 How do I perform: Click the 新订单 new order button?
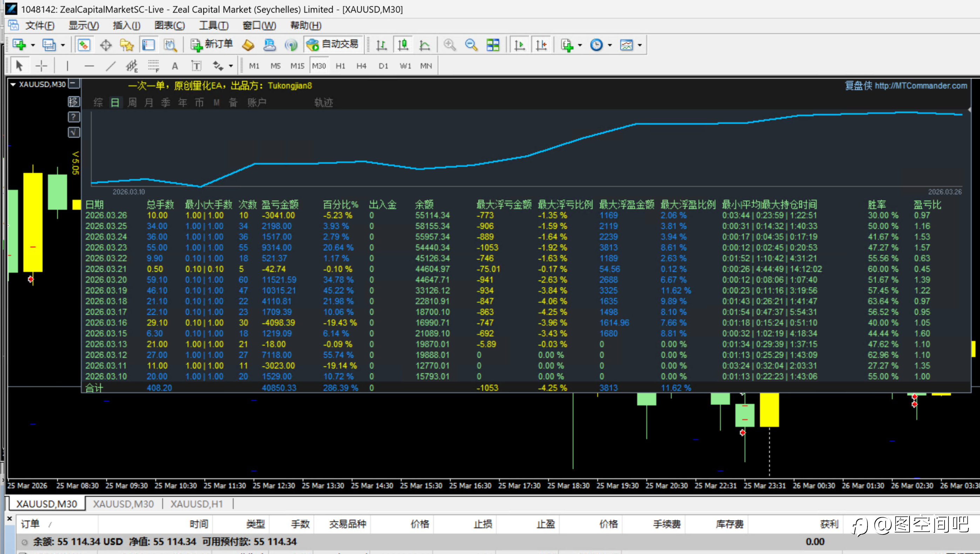(211, 45)
